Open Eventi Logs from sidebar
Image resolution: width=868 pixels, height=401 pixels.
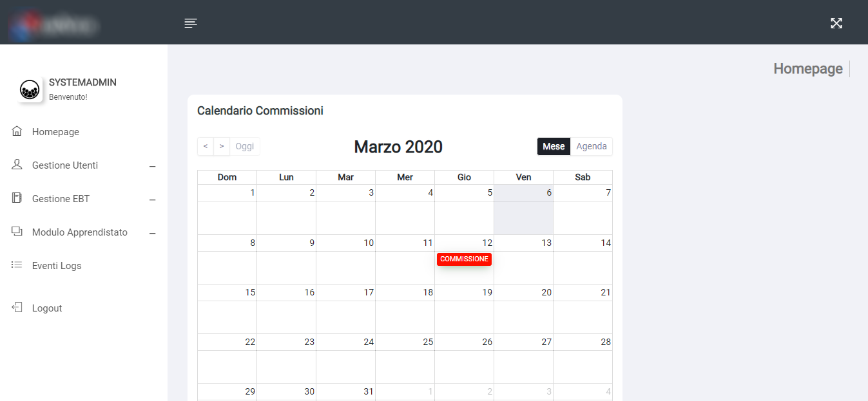click(x=57, y=266)
